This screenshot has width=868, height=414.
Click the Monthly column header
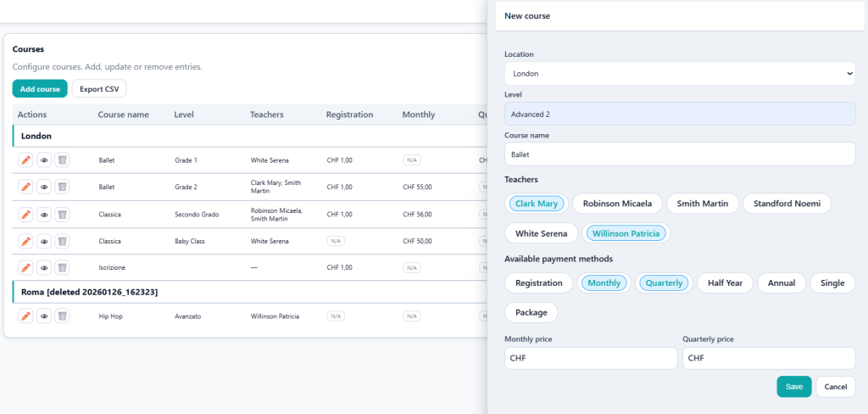coord(419,115)
